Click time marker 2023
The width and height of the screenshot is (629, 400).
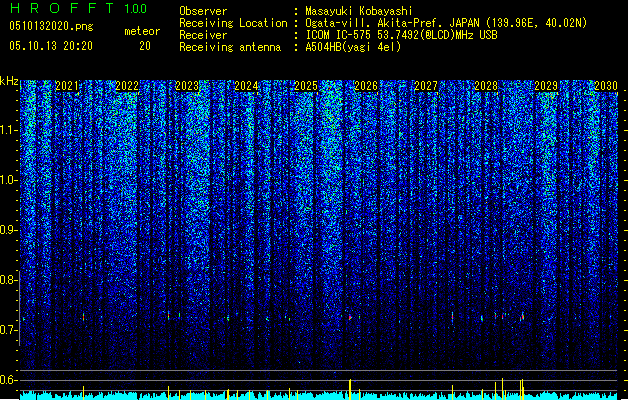pyautogui.click(x=187, y=86)
